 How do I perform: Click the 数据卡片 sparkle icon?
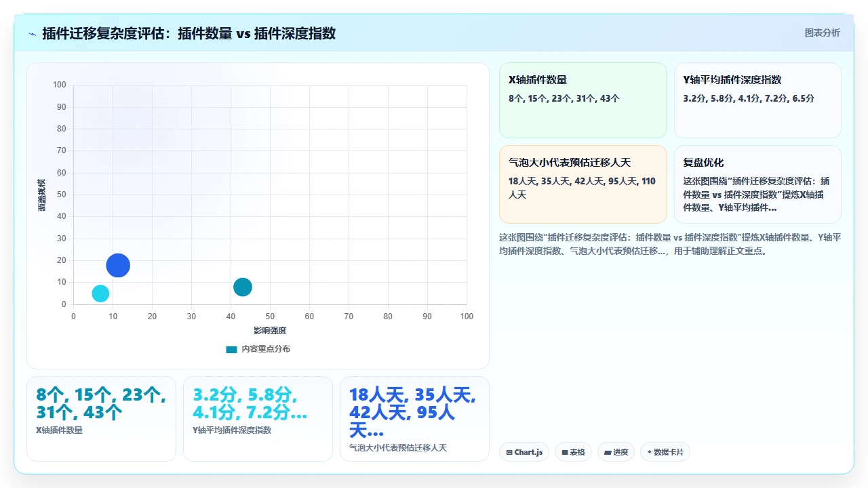click(x=650, y=453)
